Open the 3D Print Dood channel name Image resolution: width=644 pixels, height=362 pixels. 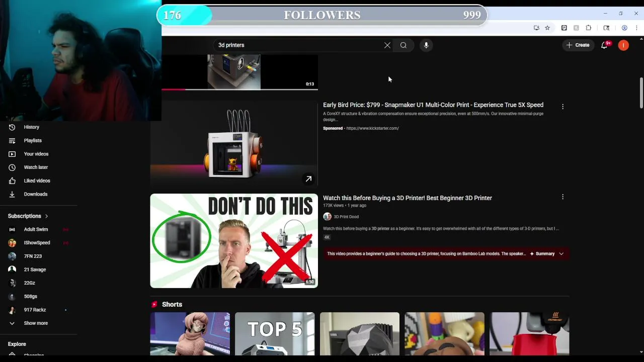[346, 217]
